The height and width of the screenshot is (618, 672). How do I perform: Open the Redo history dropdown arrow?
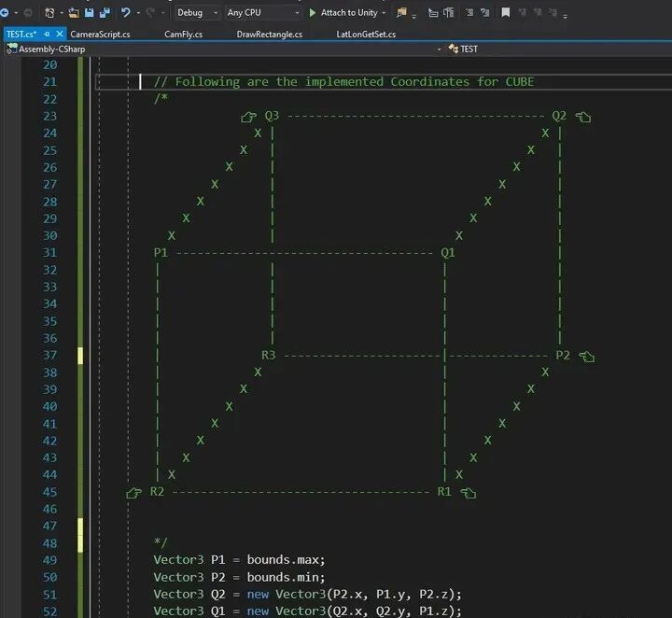pos(162,13)
